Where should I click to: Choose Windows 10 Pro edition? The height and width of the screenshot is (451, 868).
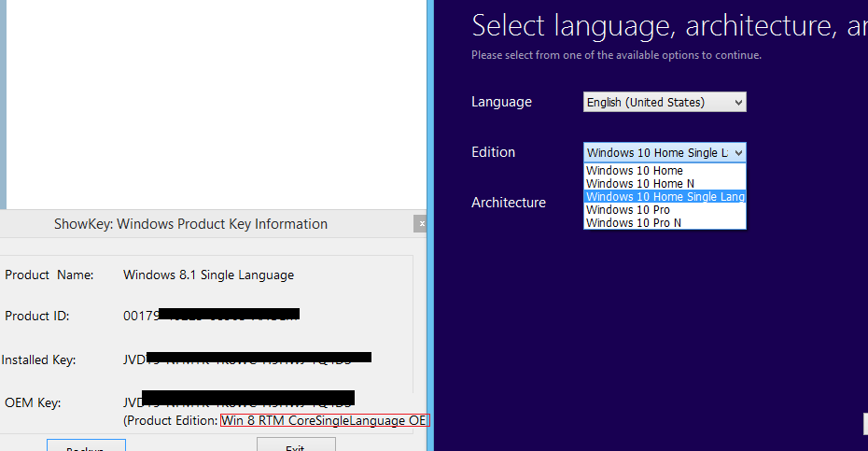point(665,210)
